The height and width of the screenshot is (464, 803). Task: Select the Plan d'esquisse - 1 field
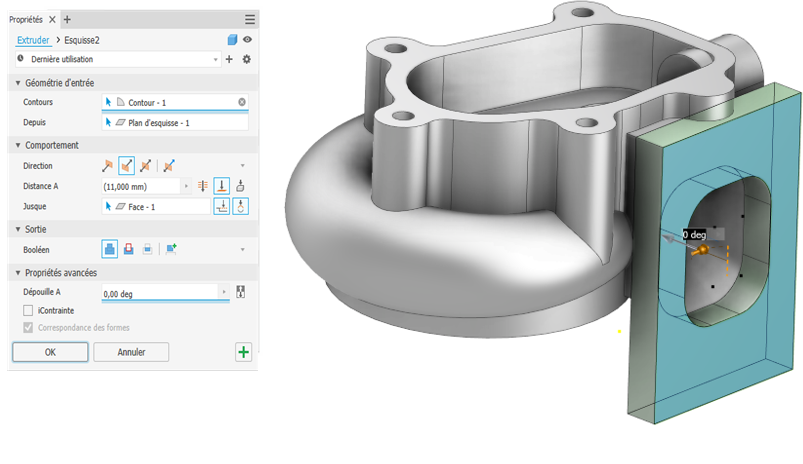tap(175, 123)
